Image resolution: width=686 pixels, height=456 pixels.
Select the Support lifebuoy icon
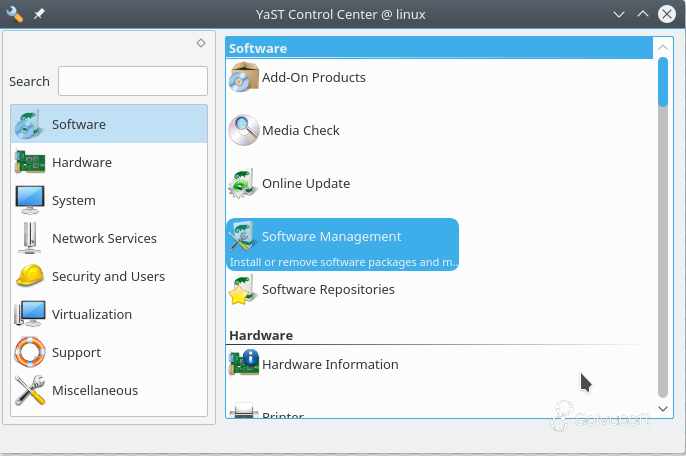[x=29, y=352]
